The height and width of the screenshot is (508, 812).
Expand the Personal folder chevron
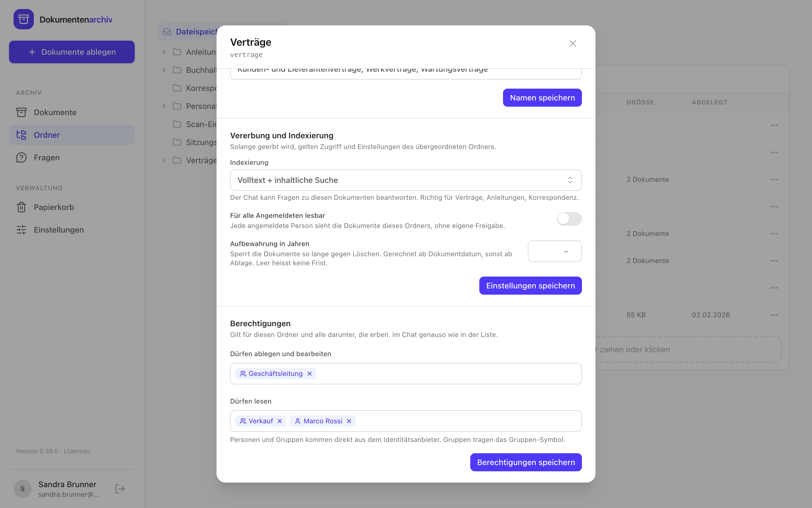164,106
